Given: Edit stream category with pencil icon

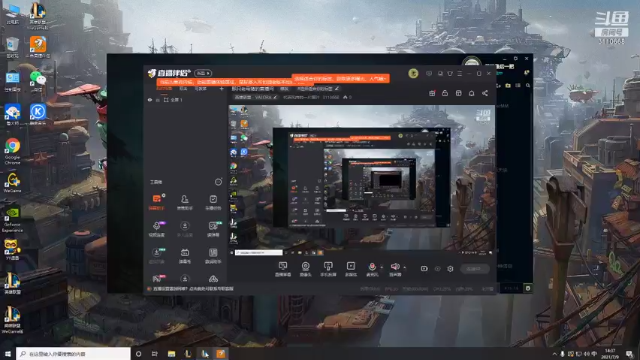Looking at the screenshot, I should [275, 97].
